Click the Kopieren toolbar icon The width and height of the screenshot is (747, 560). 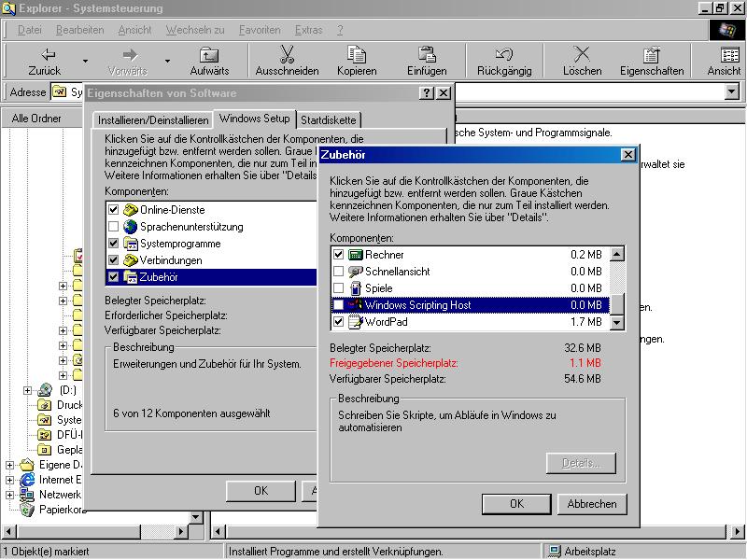[x=357, y=55]
